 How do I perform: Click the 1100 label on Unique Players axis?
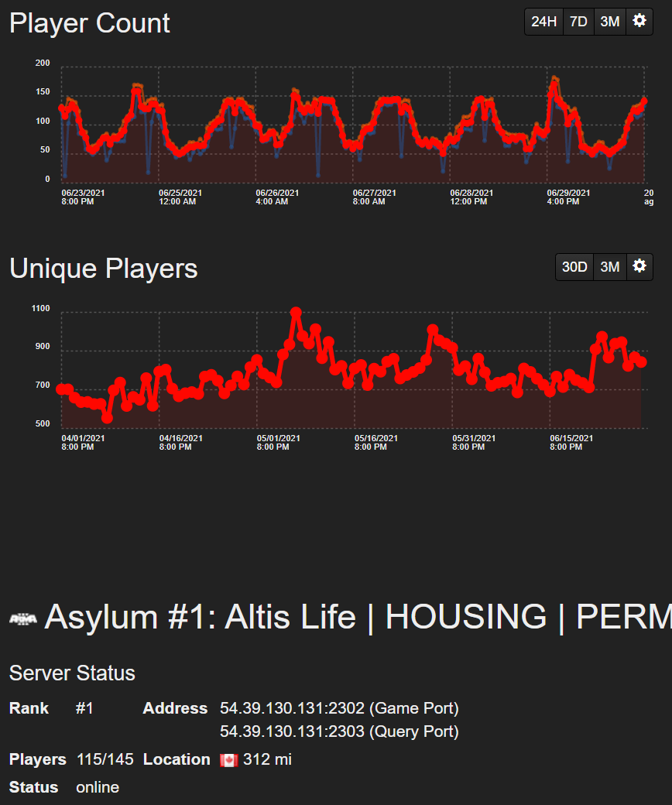40,309
